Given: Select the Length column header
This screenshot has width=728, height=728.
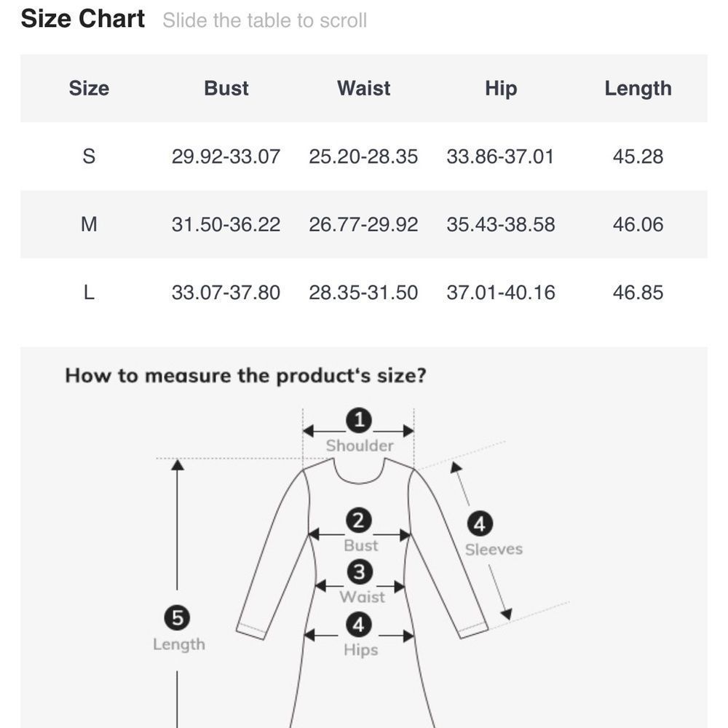Looking at the screenshot, I should [638, 88].
